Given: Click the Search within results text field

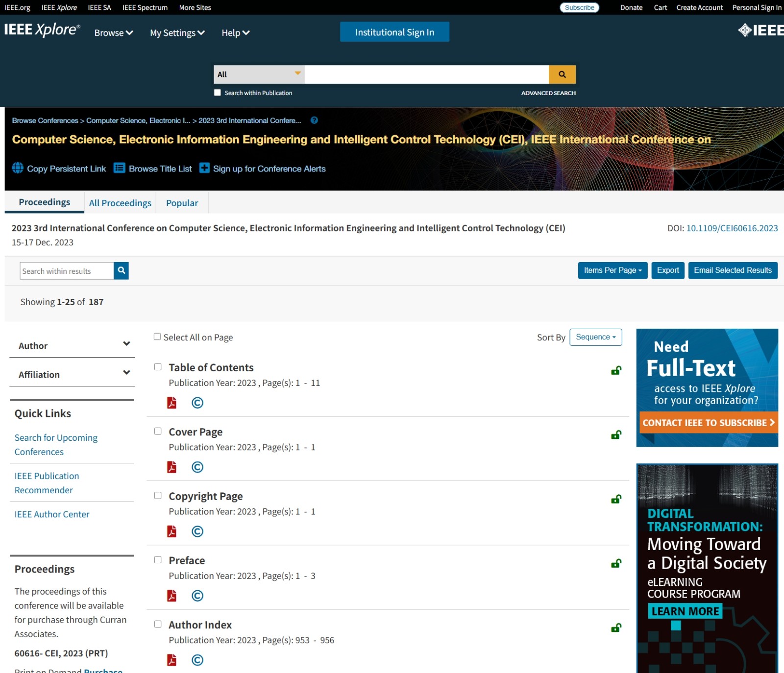Looking at the screenshot, I should (67, 271).
